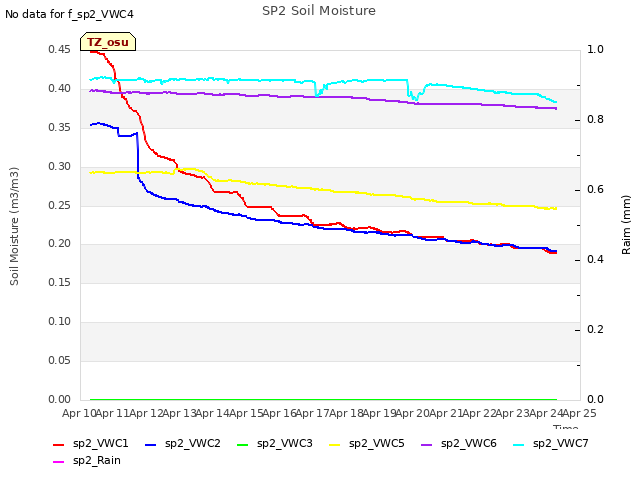Image resolution: width=640 pixels, height=480 pixels.
Task: Click the 'No data for f_sp2_VWC4' message
Action: (x=69, y=14)
